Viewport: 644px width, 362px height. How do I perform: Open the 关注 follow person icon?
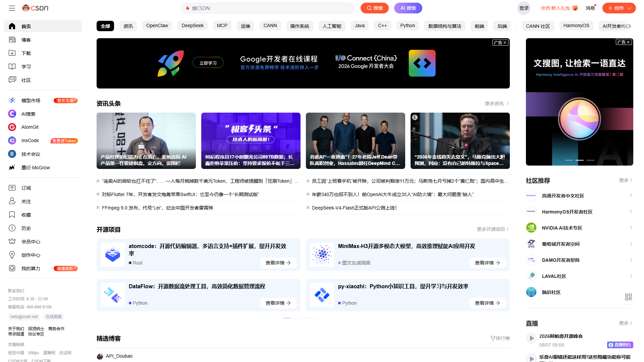point(12,201)
